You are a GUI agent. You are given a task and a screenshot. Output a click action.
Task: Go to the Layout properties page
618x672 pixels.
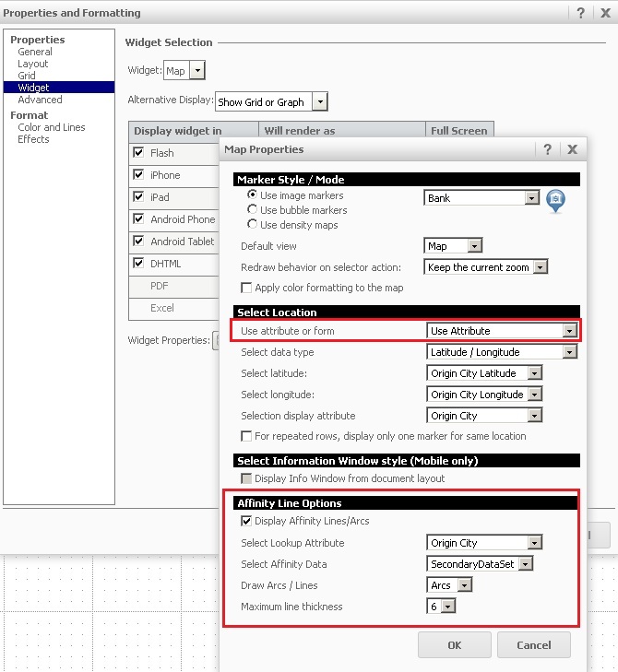(x=33, y=64)
